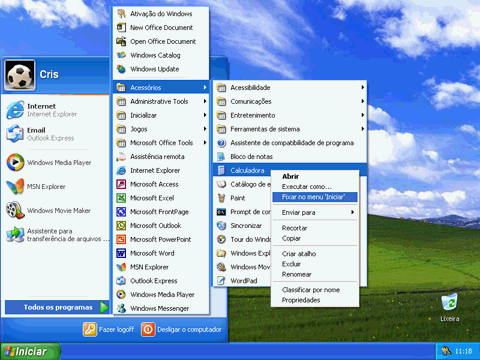The height and width of the screenshot is (360, 480).
Task: Click the taskbar clock showing 11:18
Action: [464, 351]
